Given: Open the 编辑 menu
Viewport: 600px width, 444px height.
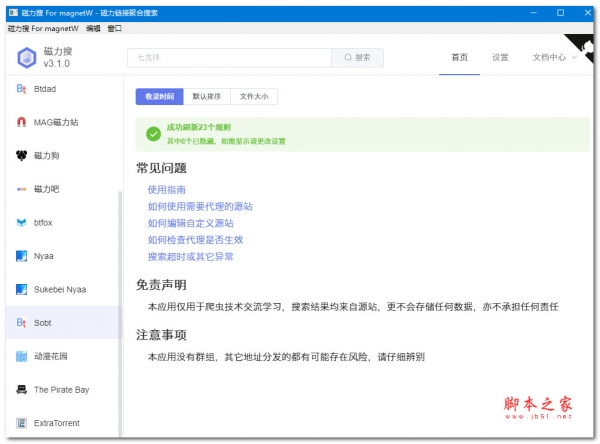Looking at the screenshot, I should [93, 29].
